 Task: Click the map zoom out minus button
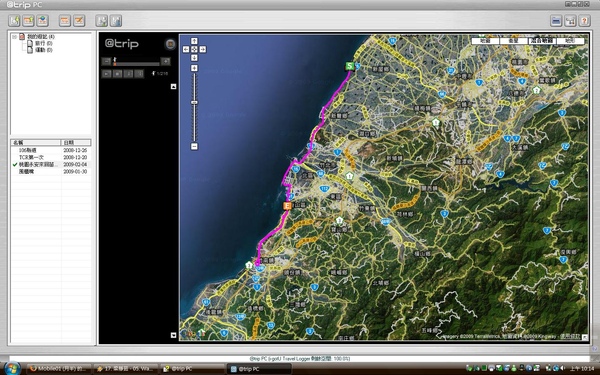click(194, 146)
